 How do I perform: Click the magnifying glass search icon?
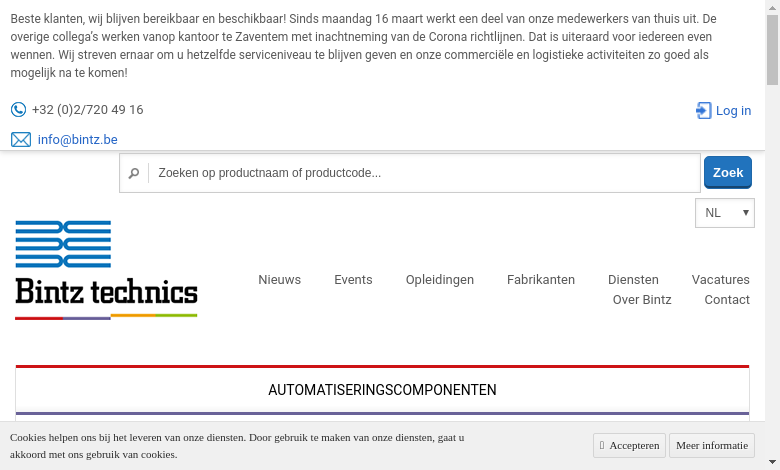pyautogui.click(x=134, y=173)
